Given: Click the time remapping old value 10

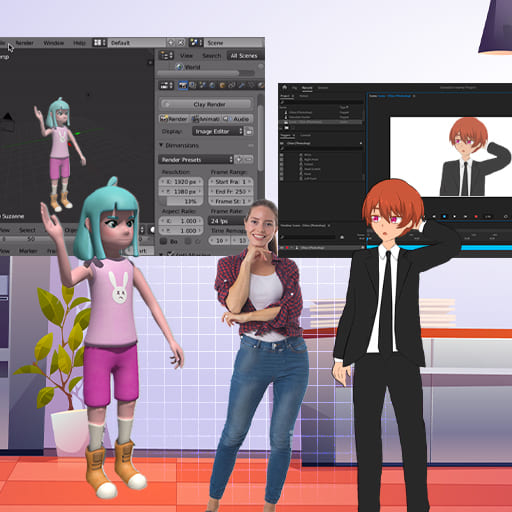Looking at the screenshot, I should pyautogui.click(x=219, y=240).
